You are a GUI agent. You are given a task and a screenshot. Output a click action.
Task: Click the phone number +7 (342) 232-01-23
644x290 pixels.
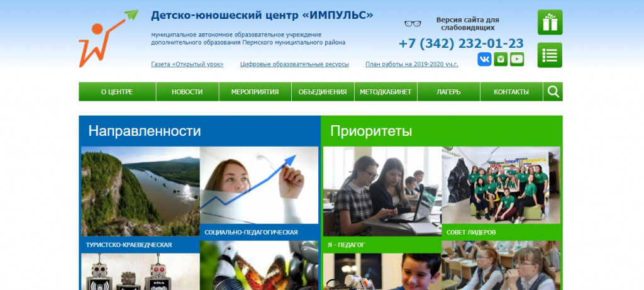[x=461, y=43]
